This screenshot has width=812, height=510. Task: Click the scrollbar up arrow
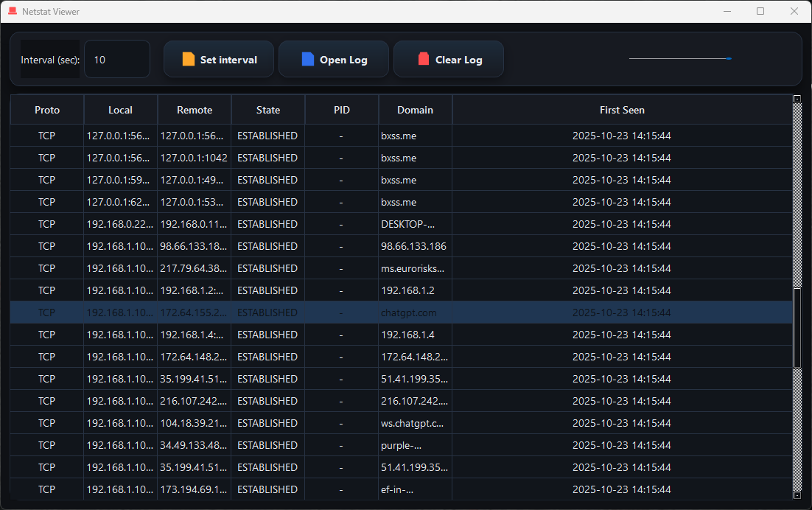tap(797, 99)
